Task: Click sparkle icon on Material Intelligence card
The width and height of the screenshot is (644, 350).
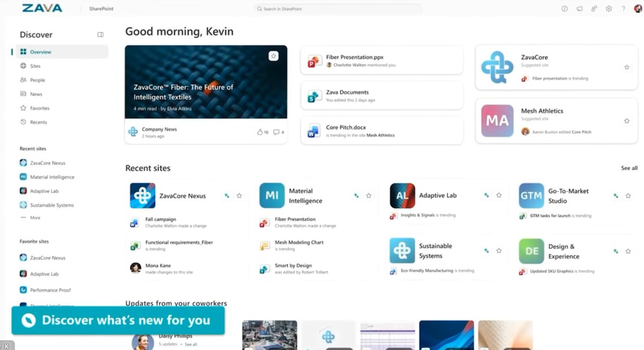Action: click(x=356, y=196)
